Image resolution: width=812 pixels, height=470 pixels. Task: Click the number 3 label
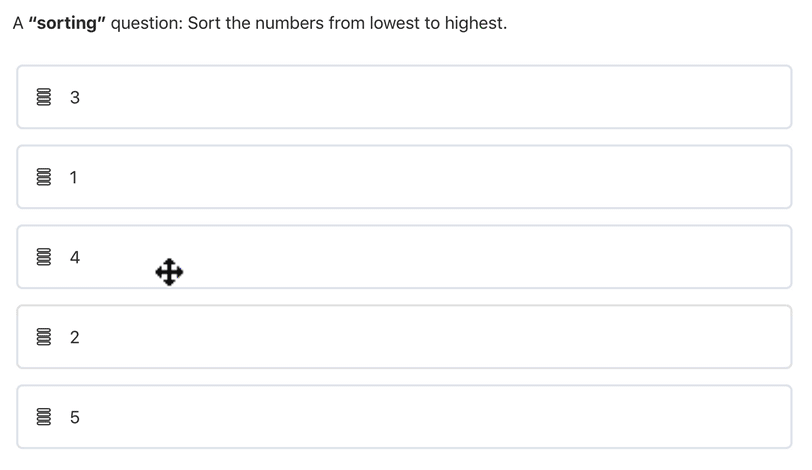click(75, 98)
